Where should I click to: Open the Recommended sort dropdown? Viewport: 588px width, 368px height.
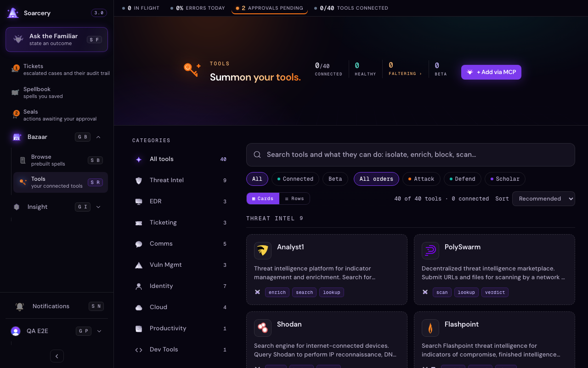pos(543,199)
